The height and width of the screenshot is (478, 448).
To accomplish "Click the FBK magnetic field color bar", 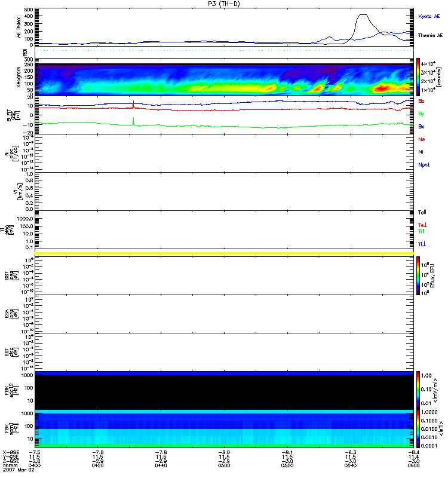I will tap(419, 428).
